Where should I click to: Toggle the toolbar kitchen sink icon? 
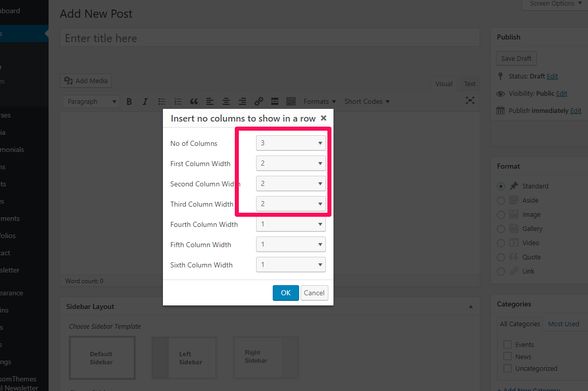[x=291, y=101]
